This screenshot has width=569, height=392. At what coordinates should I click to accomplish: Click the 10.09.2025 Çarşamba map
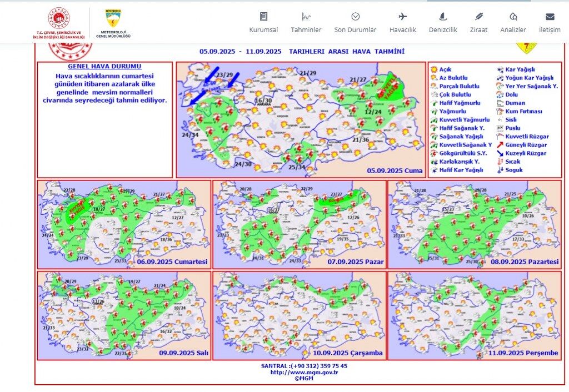(300, 315)
